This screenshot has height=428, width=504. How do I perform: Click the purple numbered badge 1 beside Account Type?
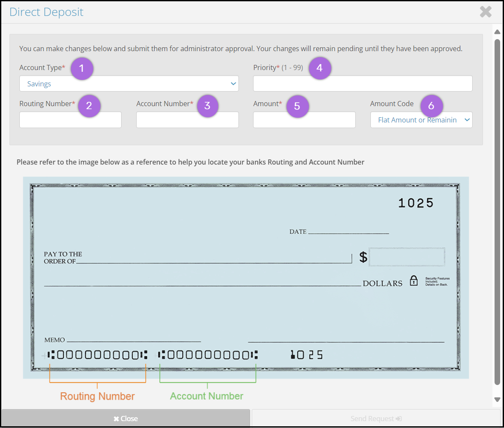coord(82,68)
